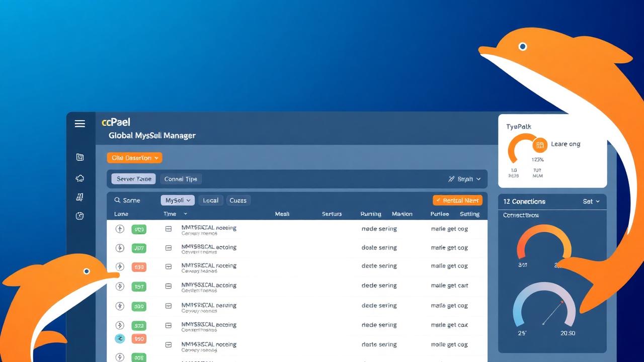Switch to the Connal Tipe tab
This screenshot has height=362, width=644.
click(181, 179)
